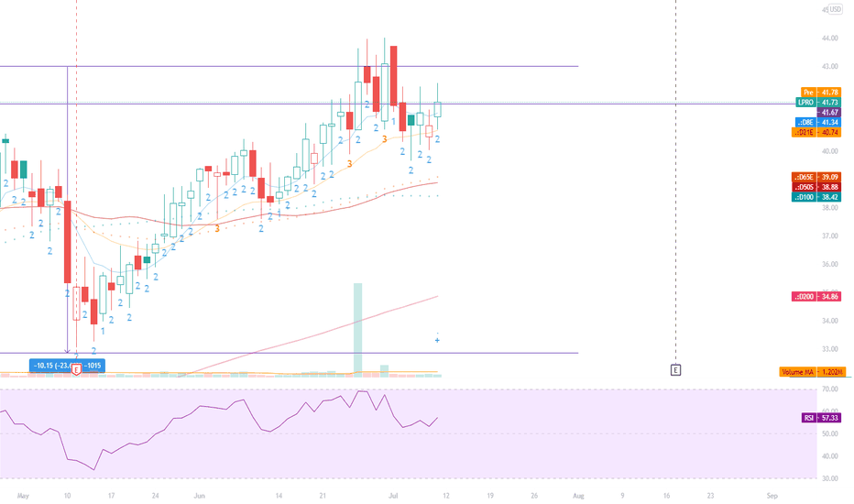Image resolution: width=854 pixels, height=504 pixels.
Task: Open the USD currency selector
Action: [835, 9]
